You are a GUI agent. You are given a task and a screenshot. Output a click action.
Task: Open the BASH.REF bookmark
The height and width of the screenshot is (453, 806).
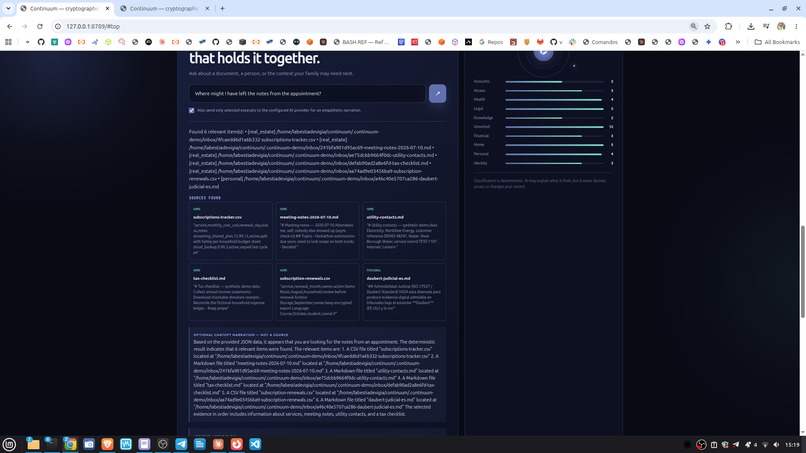(x=361, y=42)
